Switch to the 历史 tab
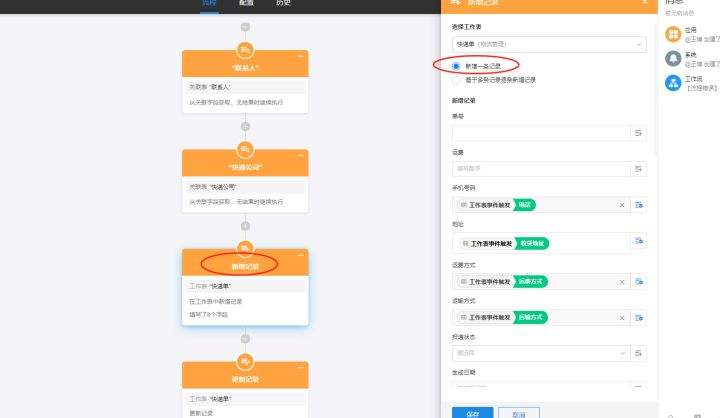The height and width of the screenshot is (418, 720). (x=283, y=3)
